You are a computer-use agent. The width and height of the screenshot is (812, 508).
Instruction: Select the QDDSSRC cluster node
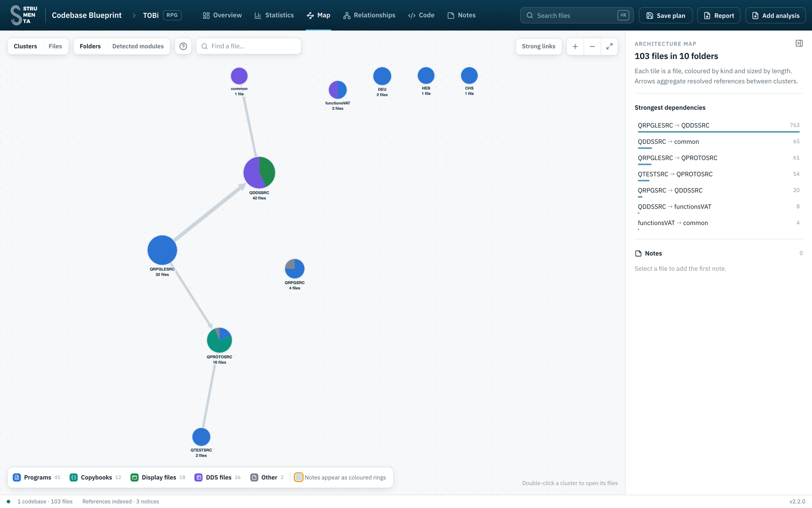(259, 173)
